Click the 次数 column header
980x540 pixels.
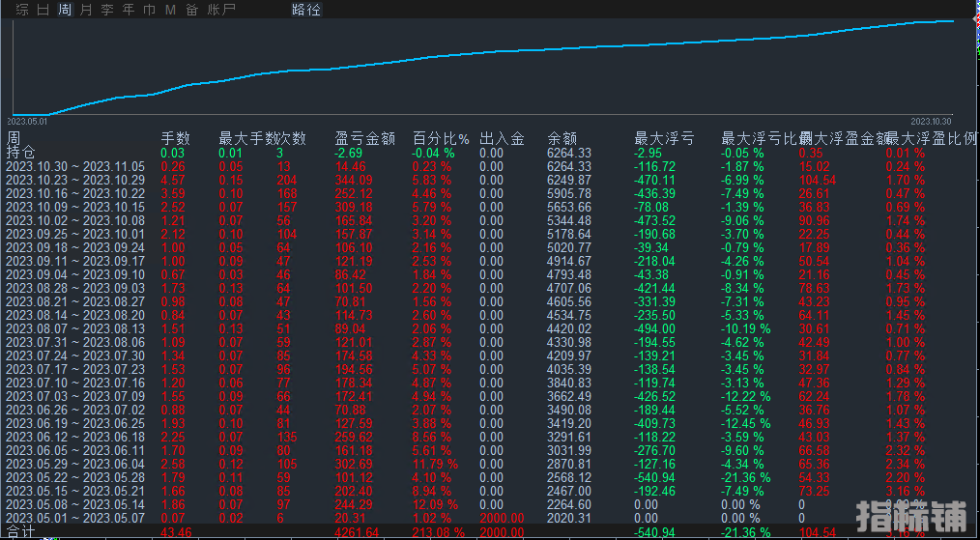(x=292, y=139)
